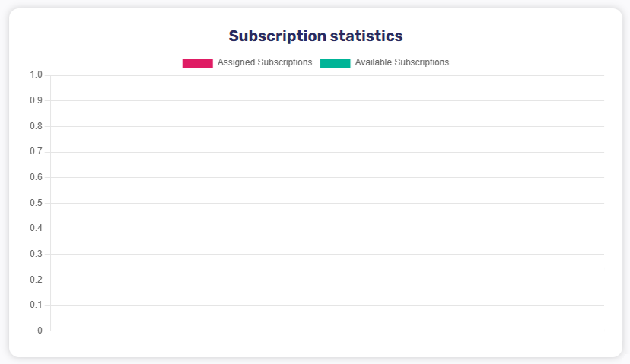Pick the 0.3 y-axis tick label
This screenshot has height=364, width=630.
[36, 254]
